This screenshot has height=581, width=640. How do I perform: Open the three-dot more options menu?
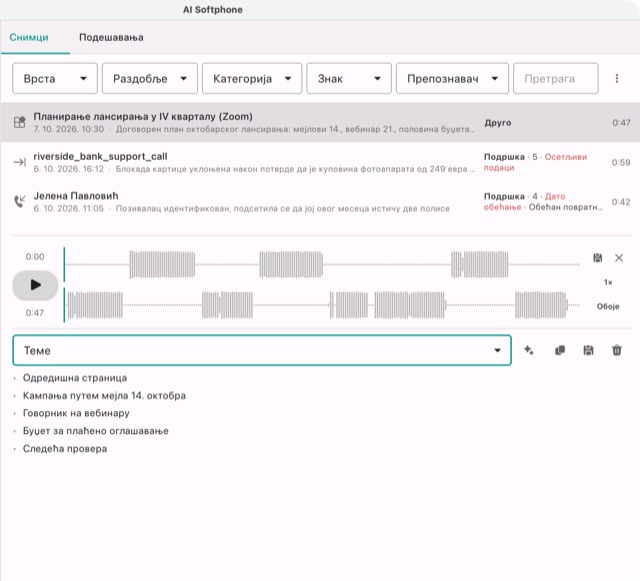pos(617,78)
